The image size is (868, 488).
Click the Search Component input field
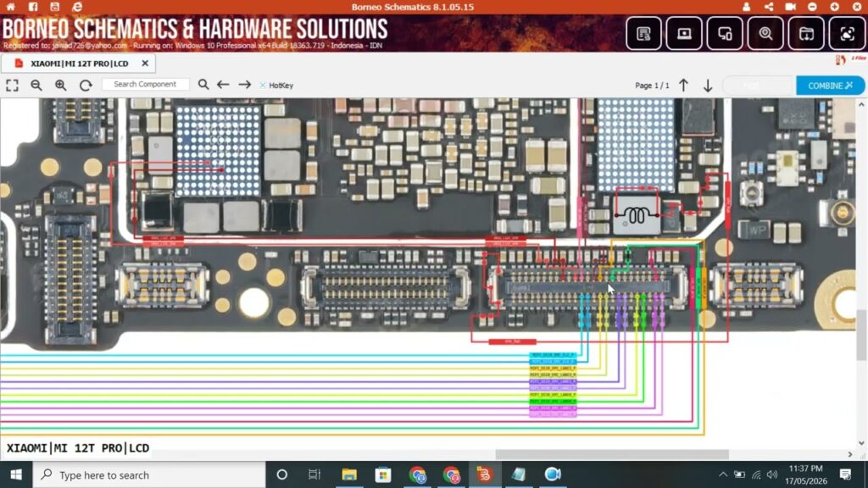pyautogui.click(x=146, y=84)
